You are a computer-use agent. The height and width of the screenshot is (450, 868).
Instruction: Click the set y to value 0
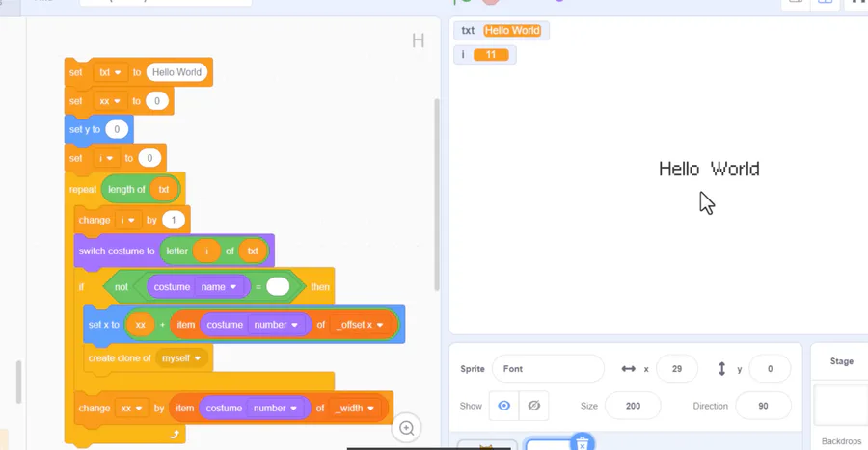pos(117,129)
